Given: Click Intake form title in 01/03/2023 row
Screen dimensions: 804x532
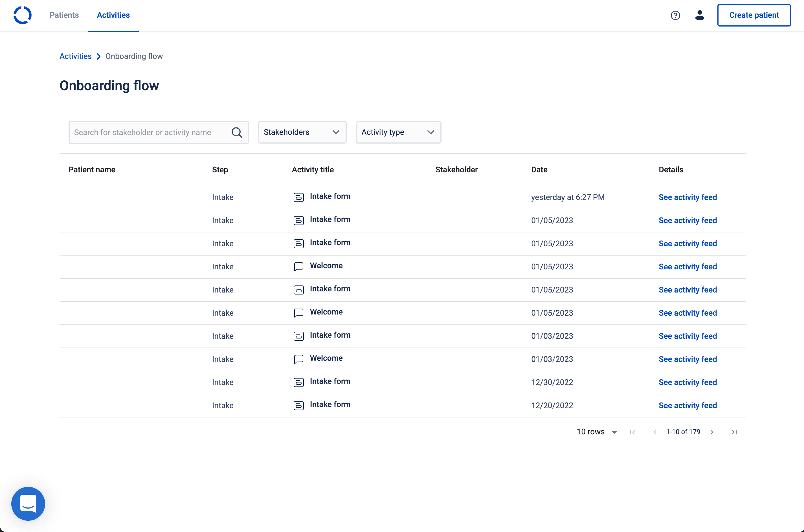Looking at the screenshot, I should click(x=330, y=335).
